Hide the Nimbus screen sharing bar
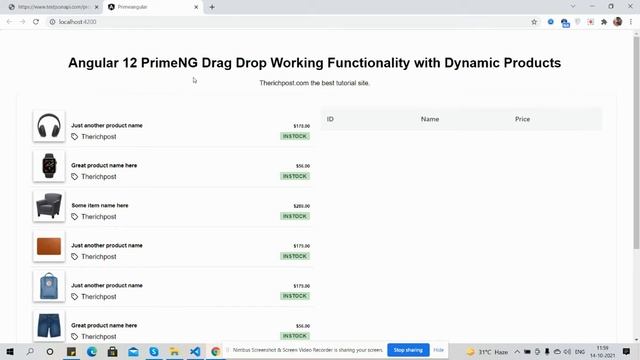This screenshot has width=640, height=360. click(438, 350)
